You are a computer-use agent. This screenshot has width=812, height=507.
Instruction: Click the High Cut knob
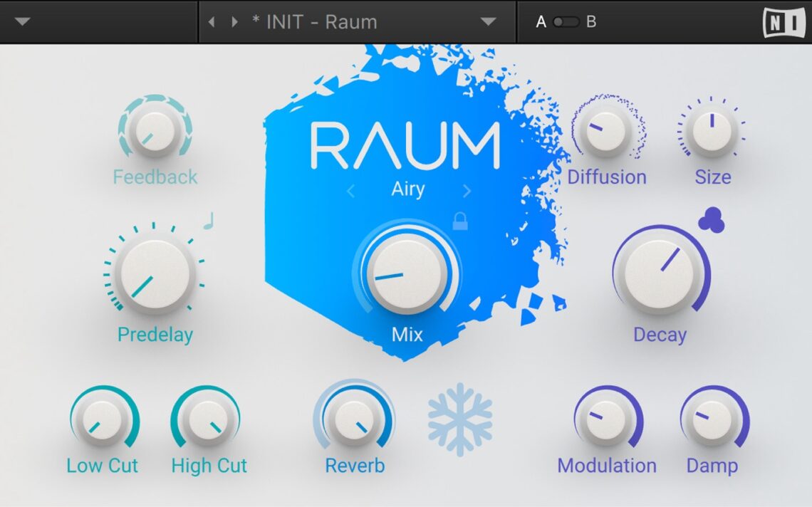(x=209, y=421)
